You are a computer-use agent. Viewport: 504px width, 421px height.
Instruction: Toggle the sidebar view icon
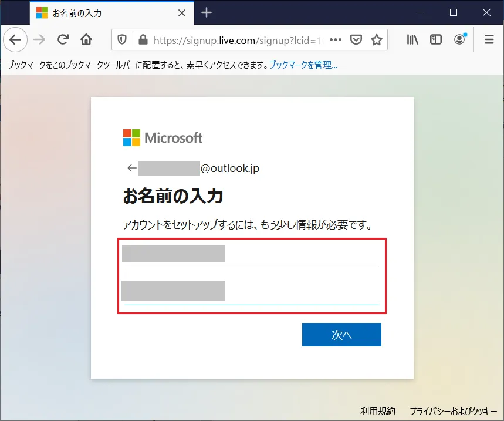click(436, 39)
